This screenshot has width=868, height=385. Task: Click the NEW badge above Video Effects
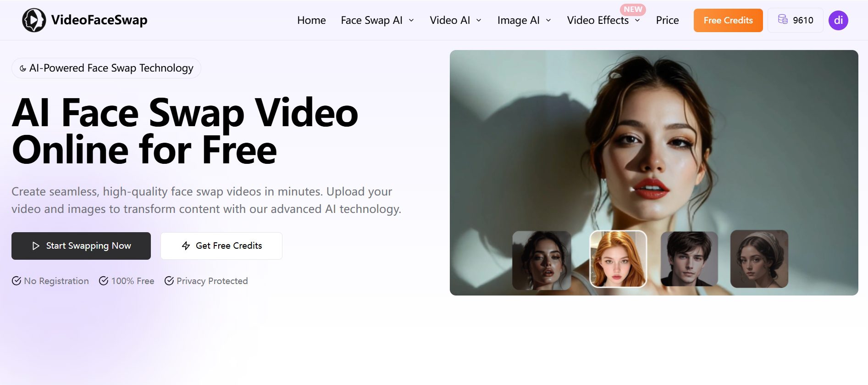coord(633,9)
